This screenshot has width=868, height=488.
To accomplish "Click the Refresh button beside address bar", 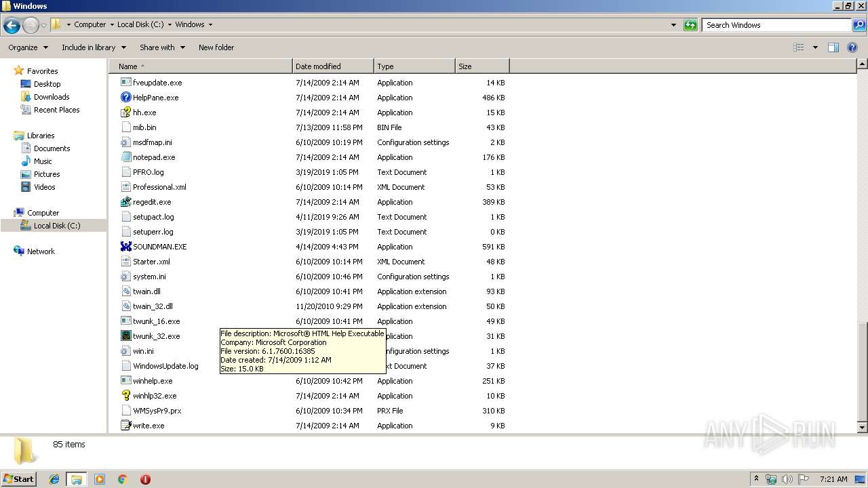I will (x=690, y=25).
